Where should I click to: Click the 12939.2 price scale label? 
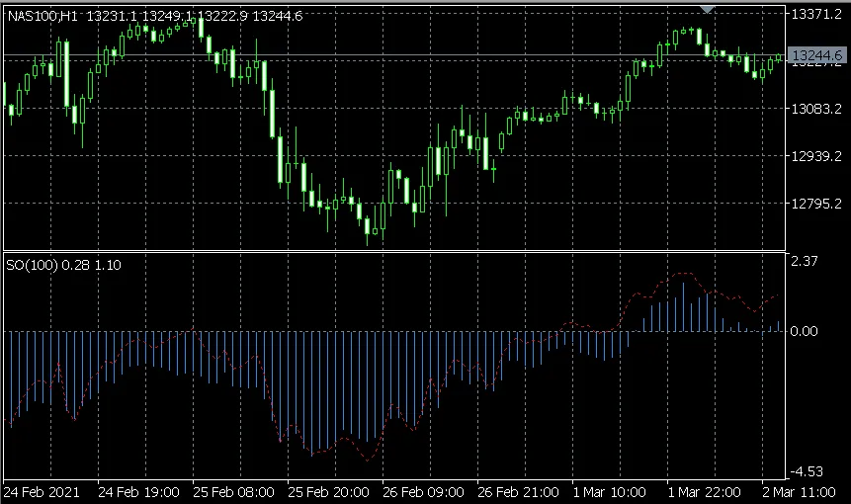(816, 156)
